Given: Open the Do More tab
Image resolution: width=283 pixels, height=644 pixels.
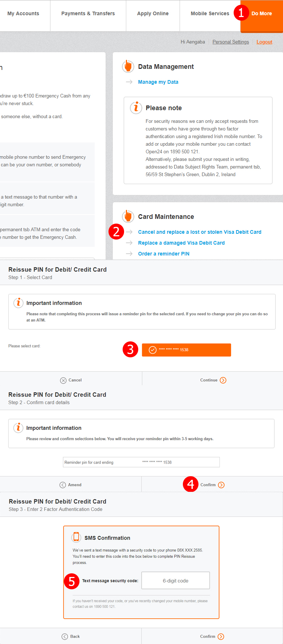Looking at the screenshot, I should point(262,14).
